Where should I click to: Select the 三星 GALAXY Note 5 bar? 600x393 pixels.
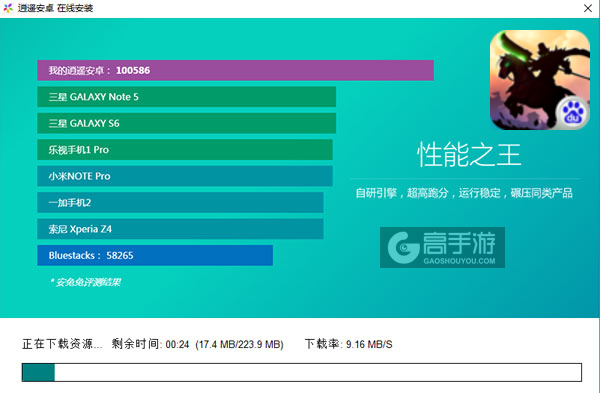(186, 97)
